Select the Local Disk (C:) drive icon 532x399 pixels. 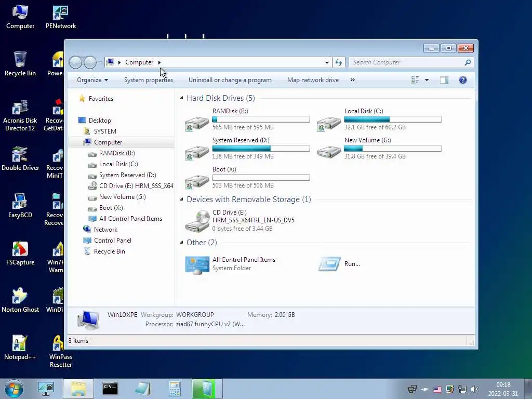pos(329,124)
